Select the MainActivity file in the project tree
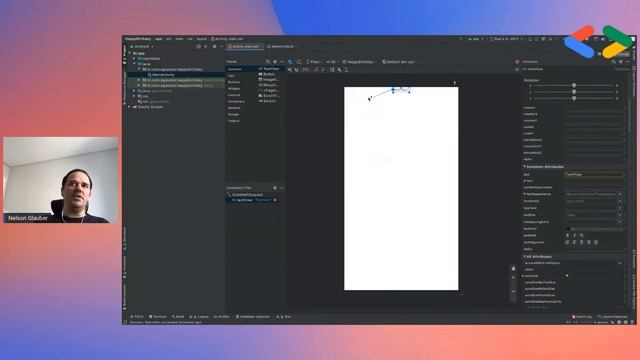Viewport: 640px width, 360px height. click(163, 75)
